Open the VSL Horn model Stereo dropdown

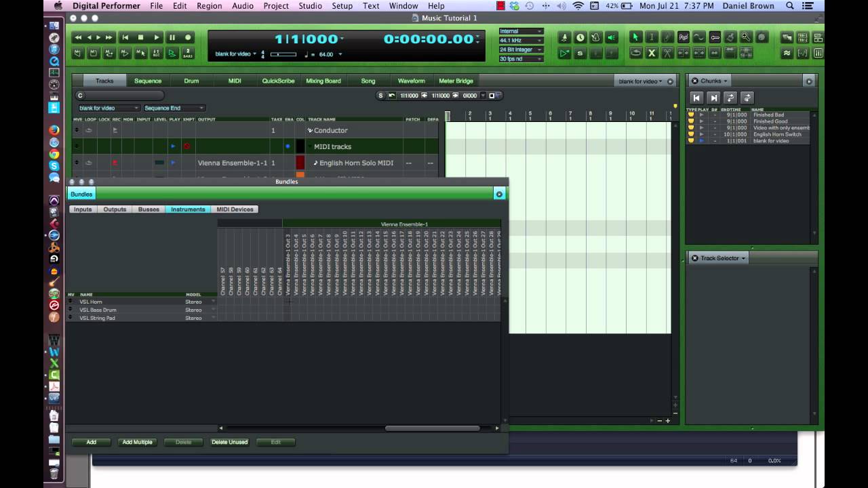click(x=200, y=302)
